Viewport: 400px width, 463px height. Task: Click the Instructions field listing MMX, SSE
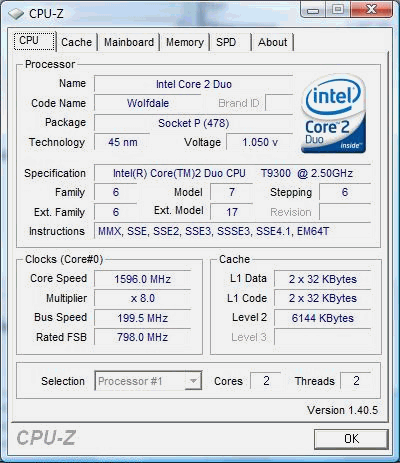coord(232,231)
